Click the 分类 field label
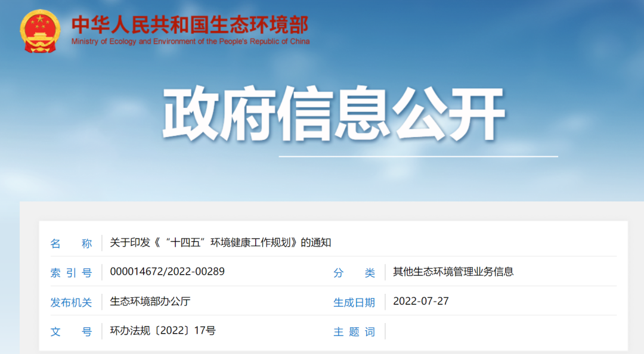The image size is (644, 354). point(354,273)
